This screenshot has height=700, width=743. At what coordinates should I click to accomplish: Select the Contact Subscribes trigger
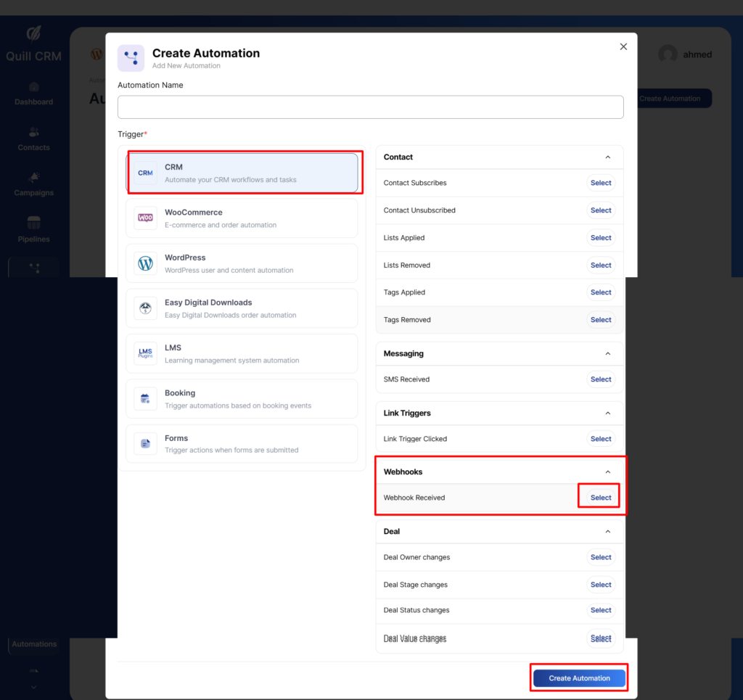coord(600,183)
